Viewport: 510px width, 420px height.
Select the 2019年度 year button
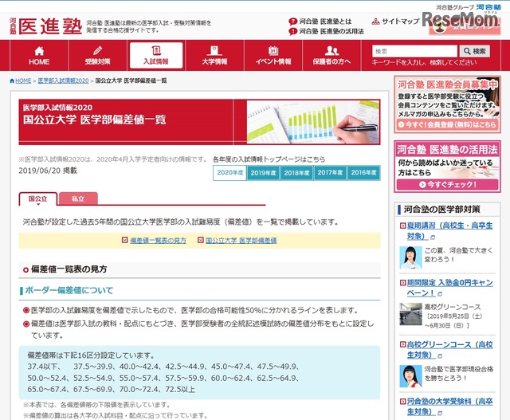click(263, 173)
